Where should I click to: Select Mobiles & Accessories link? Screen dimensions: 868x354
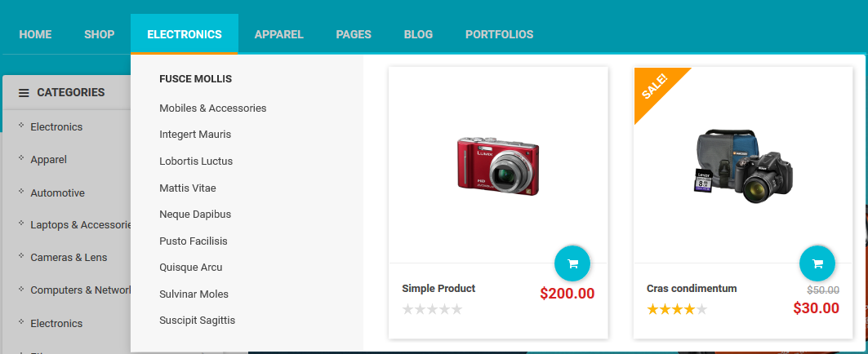click(x=213, y=108)
